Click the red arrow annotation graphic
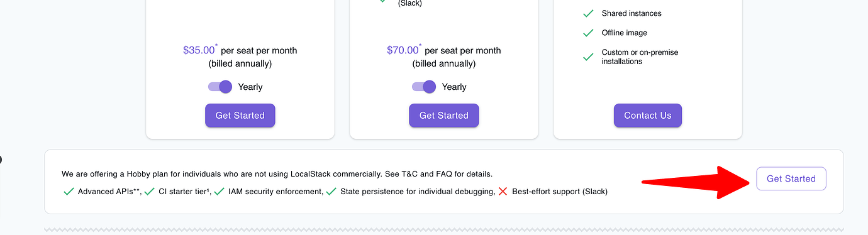 696,182
